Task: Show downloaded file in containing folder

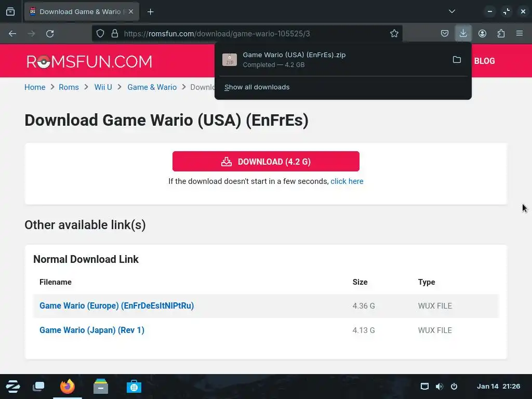Action: pos(457,60)
